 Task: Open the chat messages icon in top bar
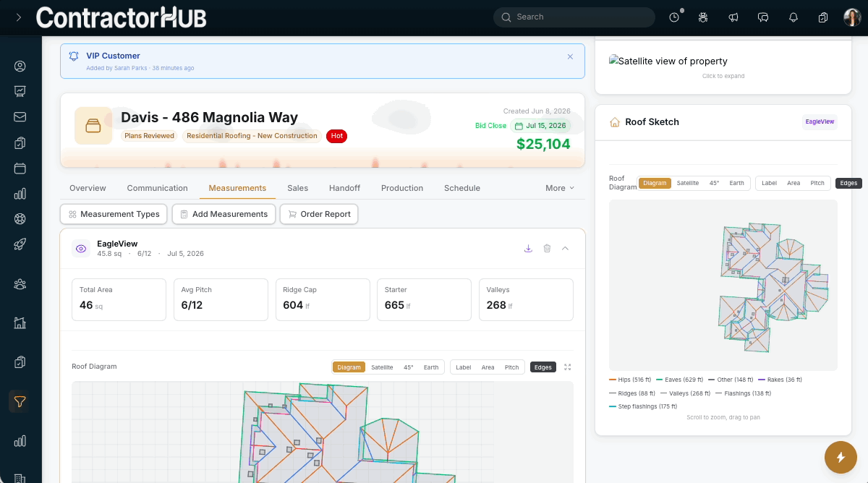coord(763,17)
